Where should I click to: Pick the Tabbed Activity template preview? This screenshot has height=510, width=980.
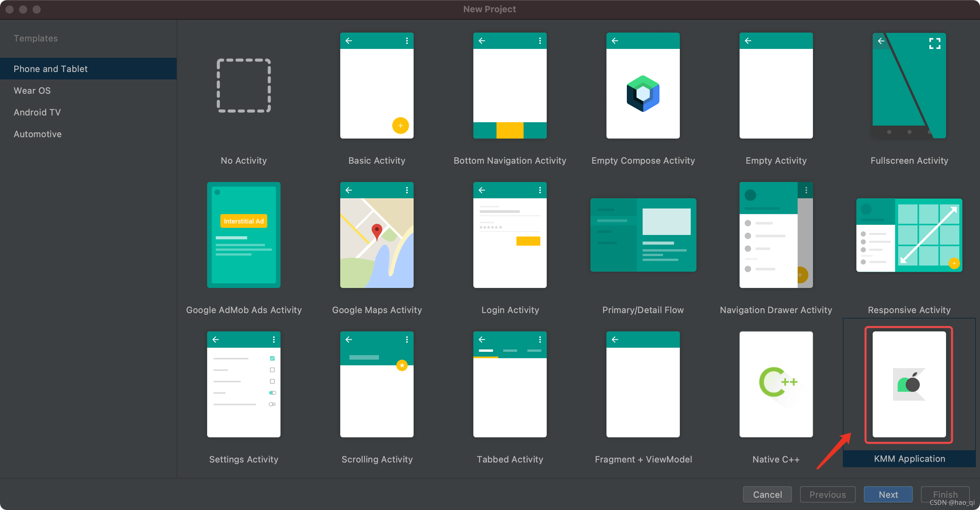[510, 384]
